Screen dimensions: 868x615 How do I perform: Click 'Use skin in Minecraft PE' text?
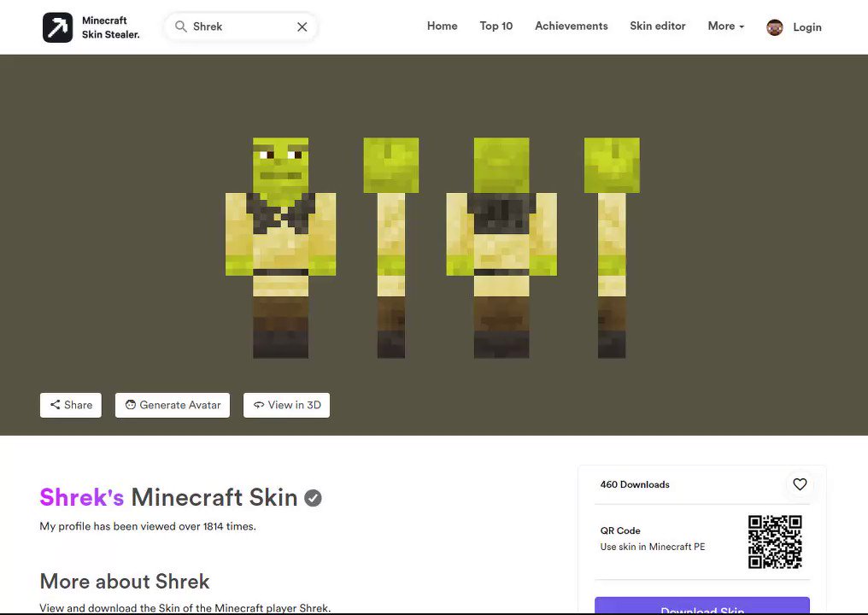point(653,547)
